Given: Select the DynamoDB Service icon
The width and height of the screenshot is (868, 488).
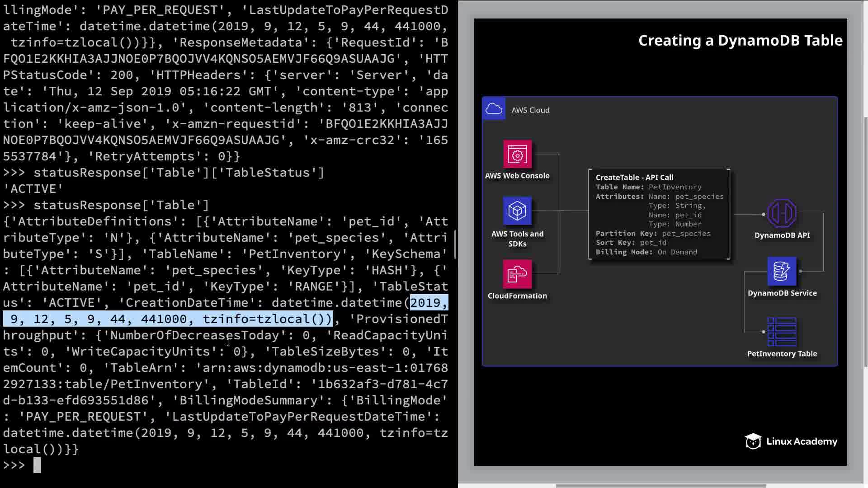Looking at the screenshot, I should click(782, 271).
